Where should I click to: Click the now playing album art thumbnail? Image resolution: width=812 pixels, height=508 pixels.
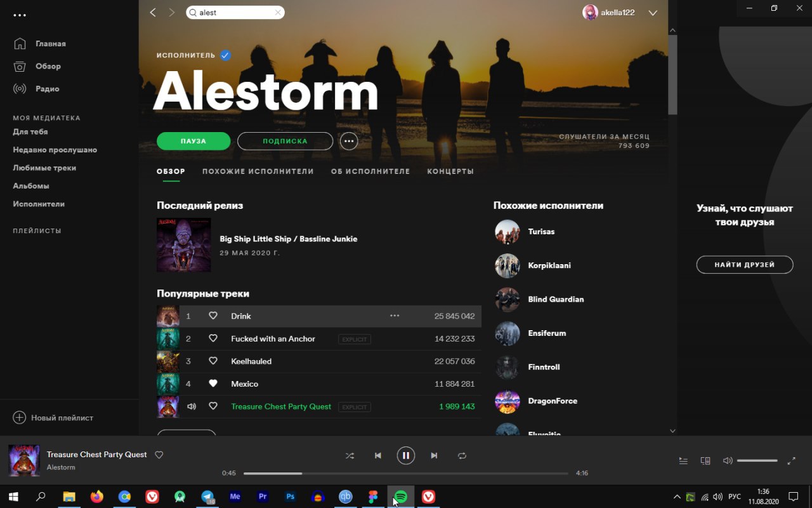(x=24, y=460)
